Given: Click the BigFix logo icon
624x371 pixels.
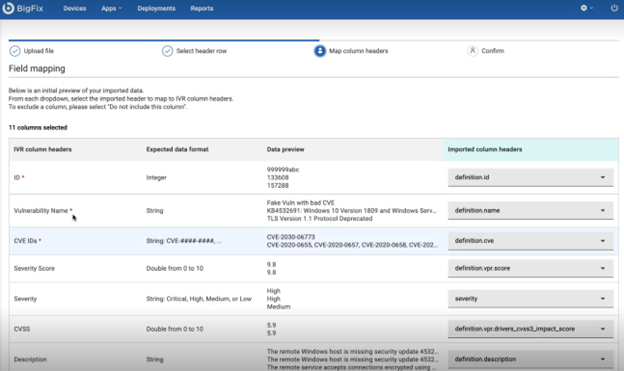Looking at the screenshot, I should 8,8.
